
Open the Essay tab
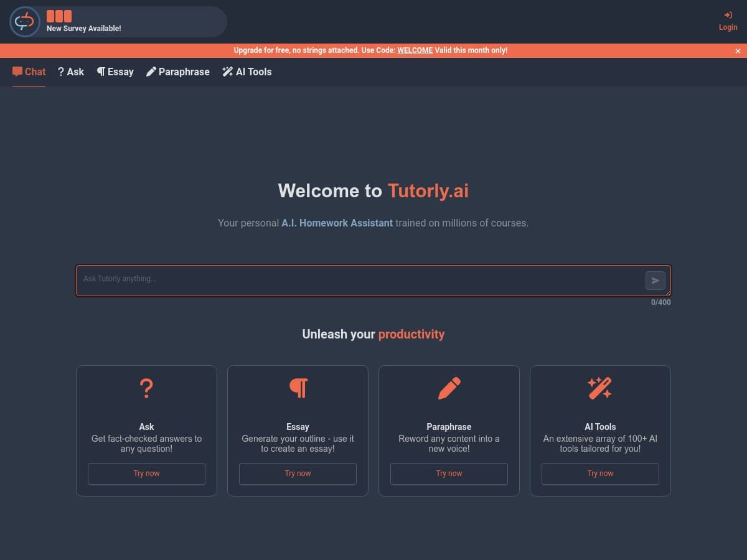tap(115, 72)
